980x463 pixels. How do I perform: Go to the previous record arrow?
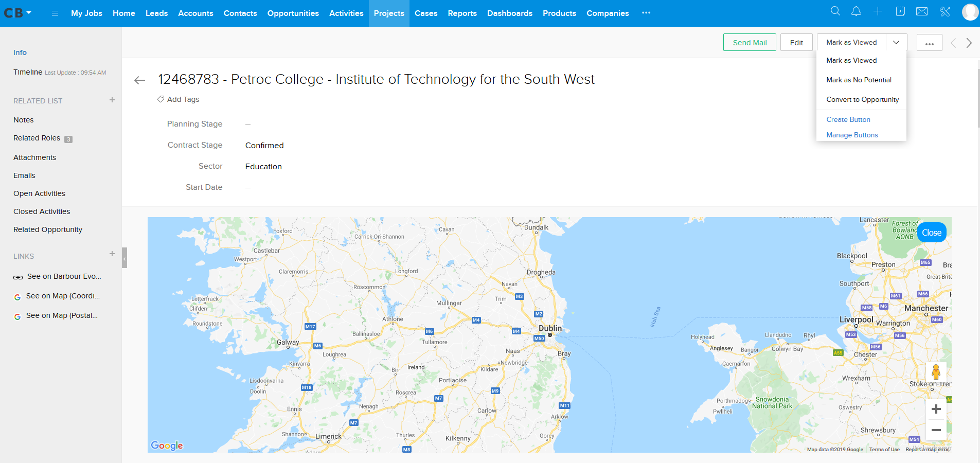pyautogui.click(x=953, y=43)
